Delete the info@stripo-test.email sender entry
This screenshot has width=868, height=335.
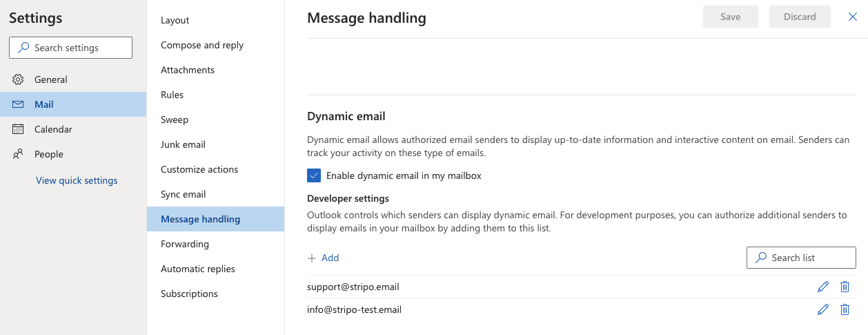[x=845, y=309]
